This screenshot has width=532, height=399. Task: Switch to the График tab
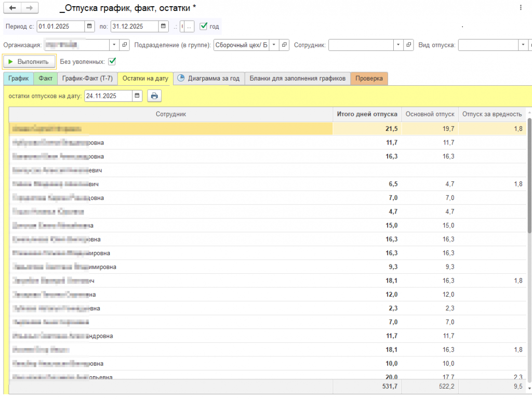pos(18,78)
